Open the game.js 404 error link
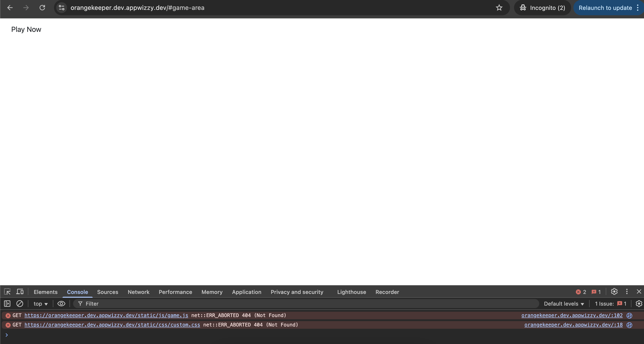 pos(106,315)
